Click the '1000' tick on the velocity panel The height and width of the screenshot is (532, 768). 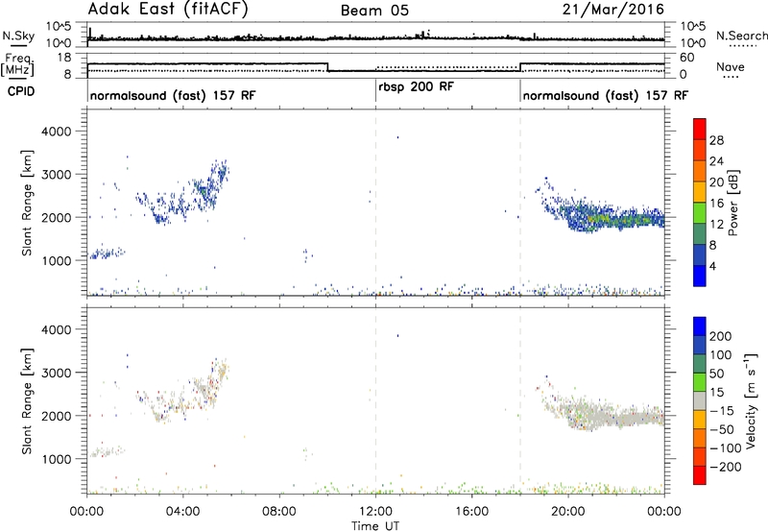coord(57,459)
